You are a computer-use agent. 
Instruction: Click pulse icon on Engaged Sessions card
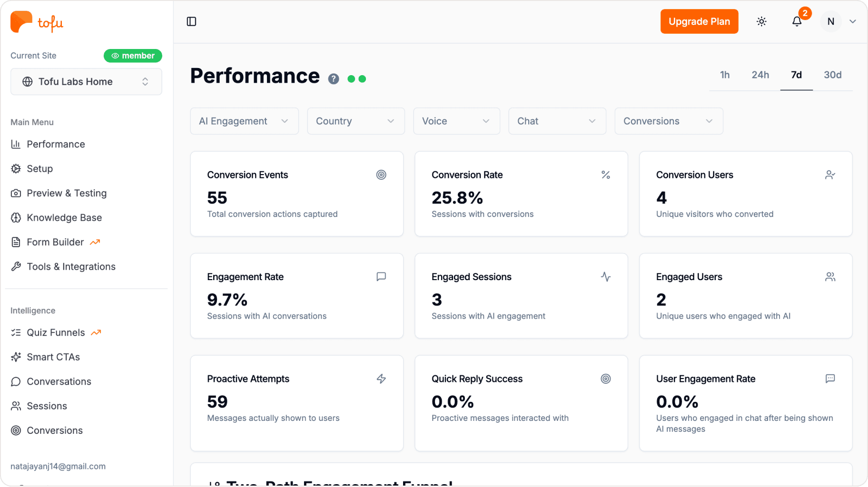coord(605,277)
